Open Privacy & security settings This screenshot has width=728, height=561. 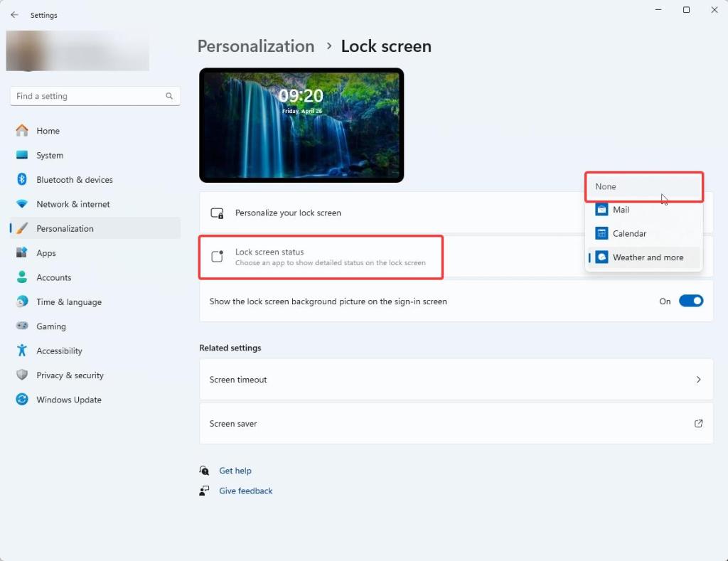coord(95,375)
